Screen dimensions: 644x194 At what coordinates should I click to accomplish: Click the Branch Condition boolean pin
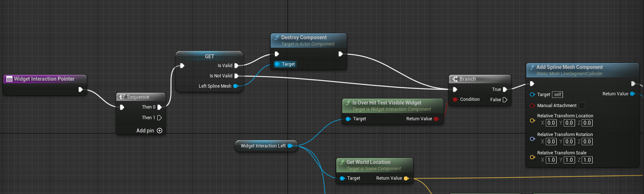455,99
